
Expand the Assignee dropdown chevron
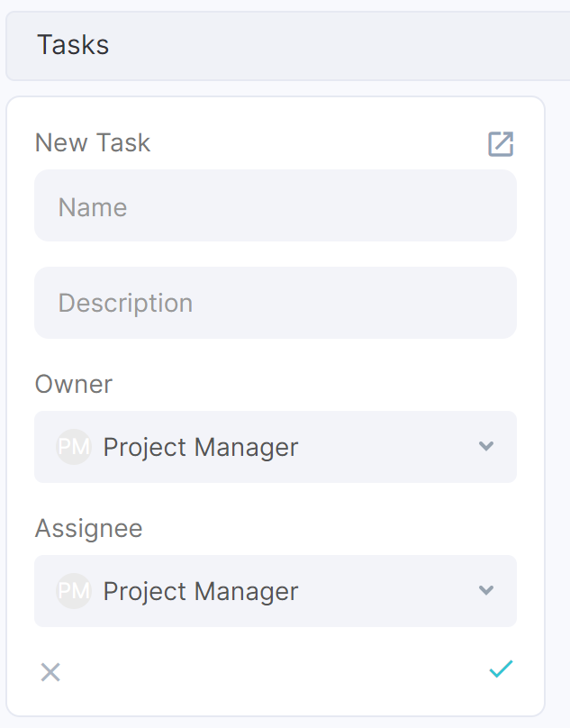pos(486,590)
